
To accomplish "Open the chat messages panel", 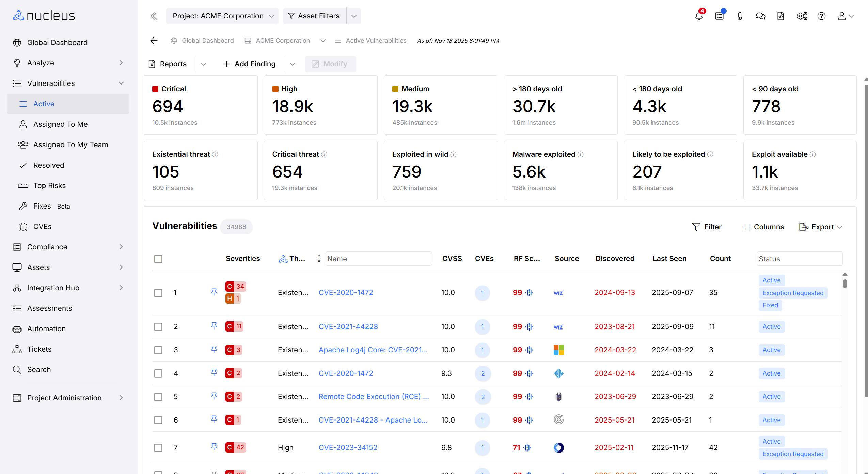I will [x=760, y=16].
